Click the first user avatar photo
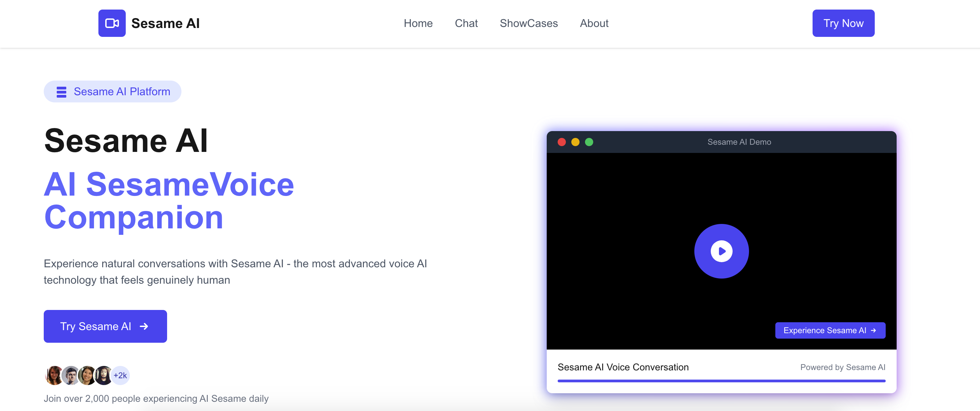 (x=54, y=375)
